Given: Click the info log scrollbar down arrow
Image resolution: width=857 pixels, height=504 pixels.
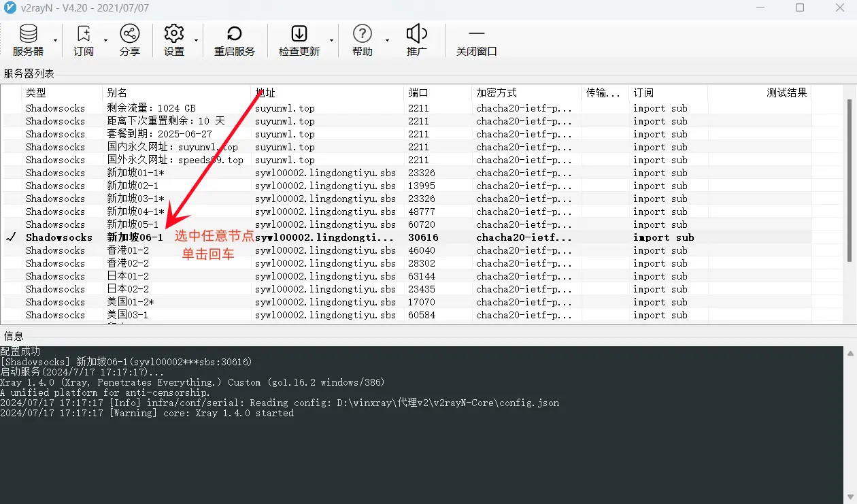Looking at the screenshot, I should click(x=850, y=497).
